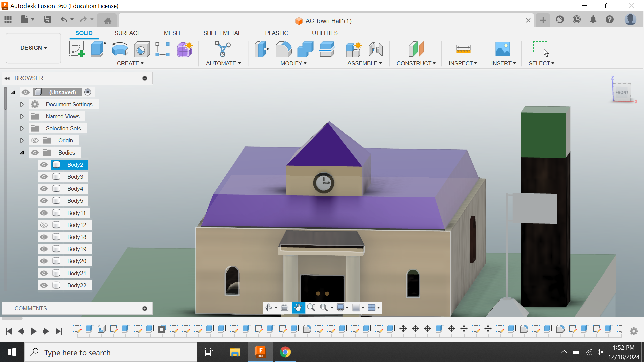This screenshot has height=362, width=644.
Task: Collapse the Bodies folder
Action: pos(22,153)
